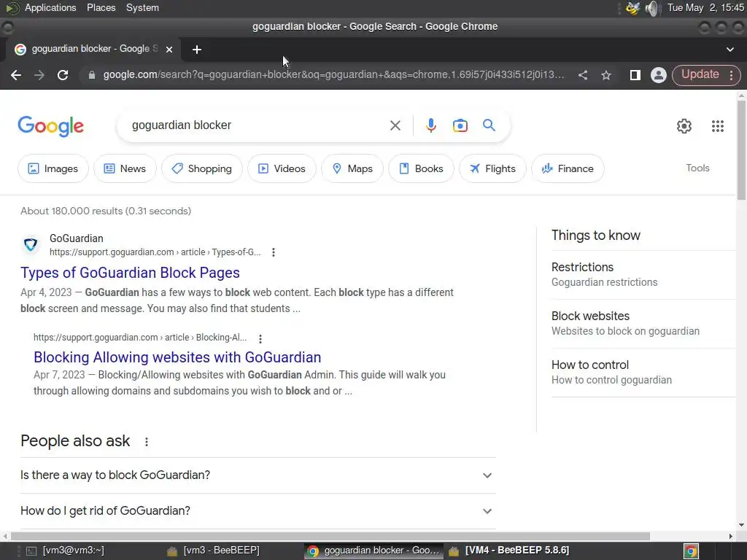Reload the current page

[x=63, y=75]
